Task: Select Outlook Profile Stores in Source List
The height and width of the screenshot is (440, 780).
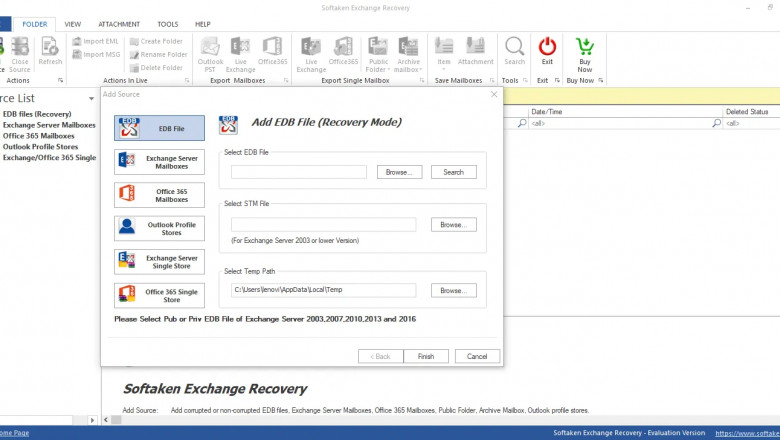Action: 40,147
